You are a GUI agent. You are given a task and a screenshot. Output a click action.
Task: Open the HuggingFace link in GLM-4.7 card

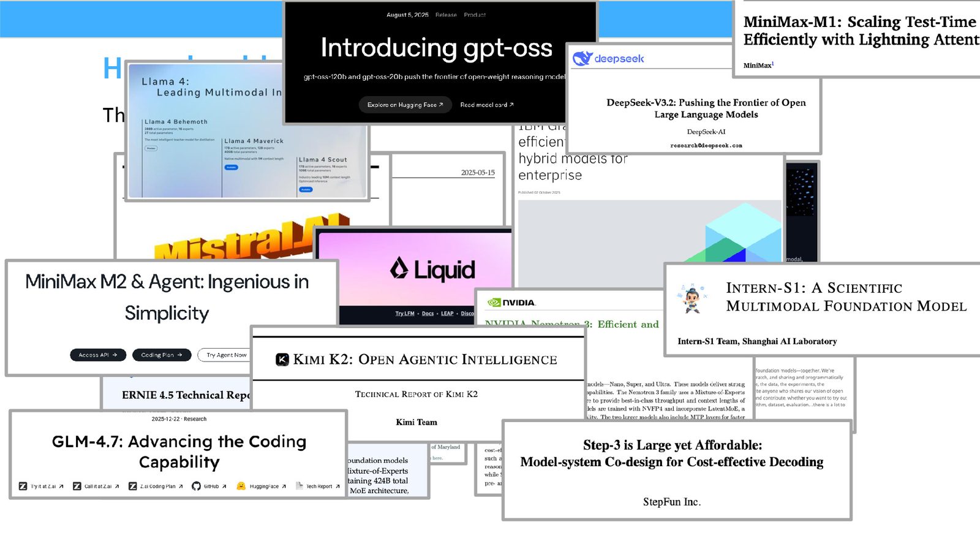click(268, 486)
